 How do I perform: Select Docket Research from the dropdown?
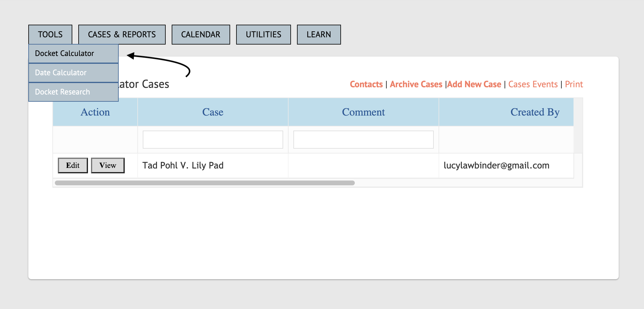[62, 92]
